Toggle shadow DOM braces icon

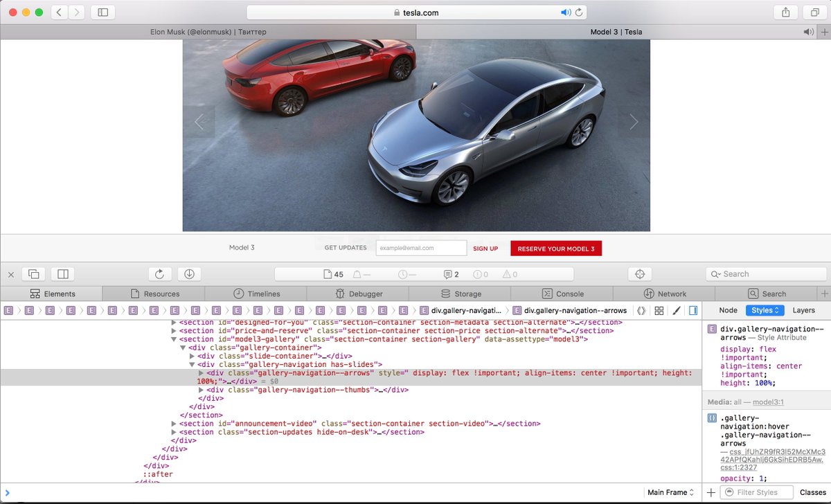(641, 311)
